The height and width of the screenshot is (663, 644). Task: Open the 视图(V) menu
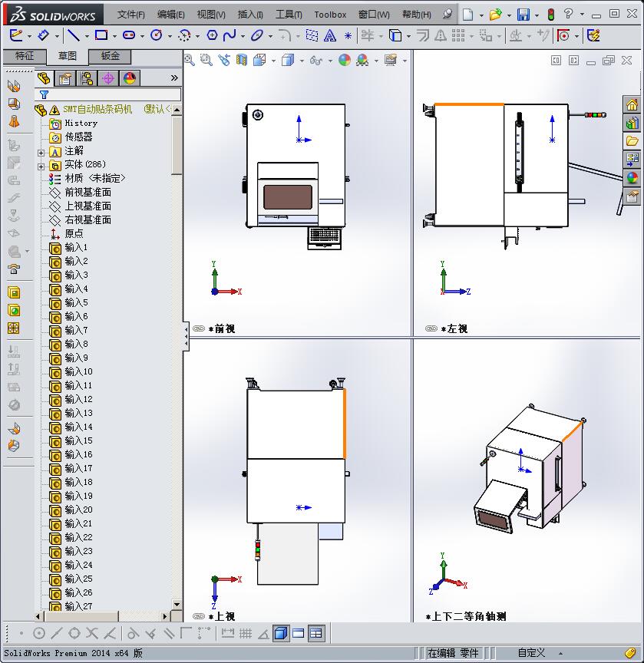coord(211,15)
